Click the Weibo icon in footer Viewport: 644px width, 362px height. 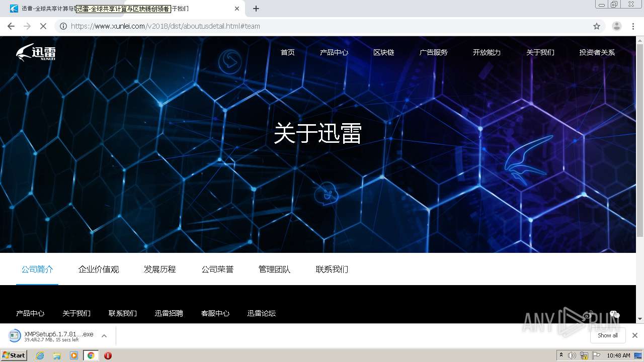coord(588,314)
